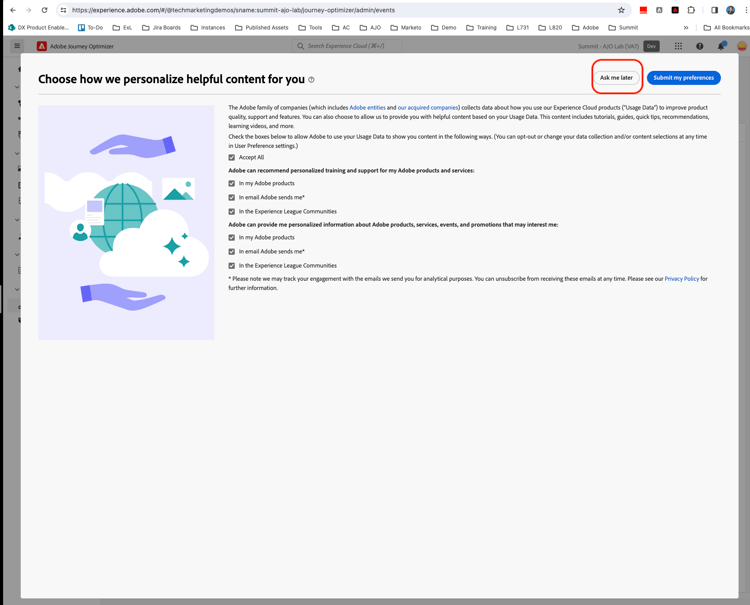Open the help question mark icon
Image resolution: width=750 pixels, height=605 pixels.
tap(700, 46)
